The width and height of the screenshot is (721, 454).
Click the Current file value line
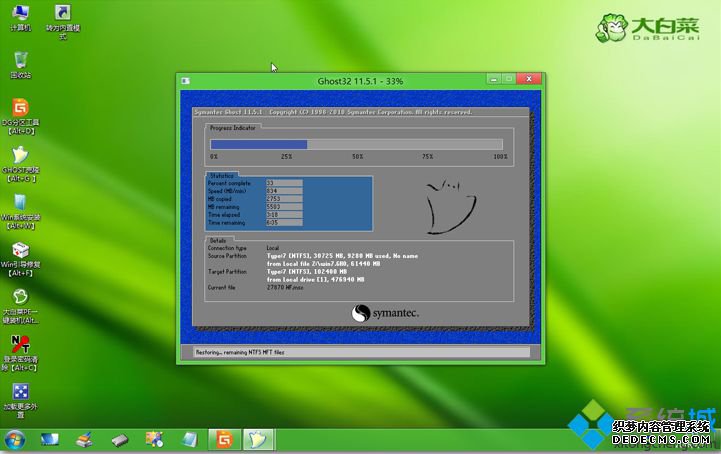pyautogui.click(x=285, y=287)
